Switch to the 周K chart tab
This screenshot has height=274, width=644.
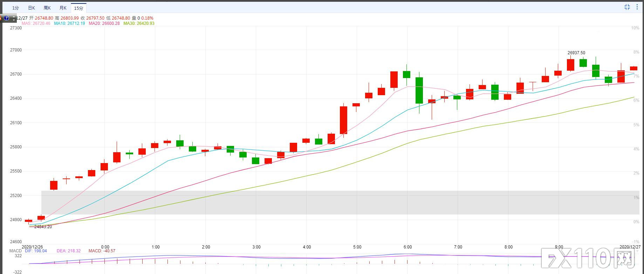click(x=47, y=8)
